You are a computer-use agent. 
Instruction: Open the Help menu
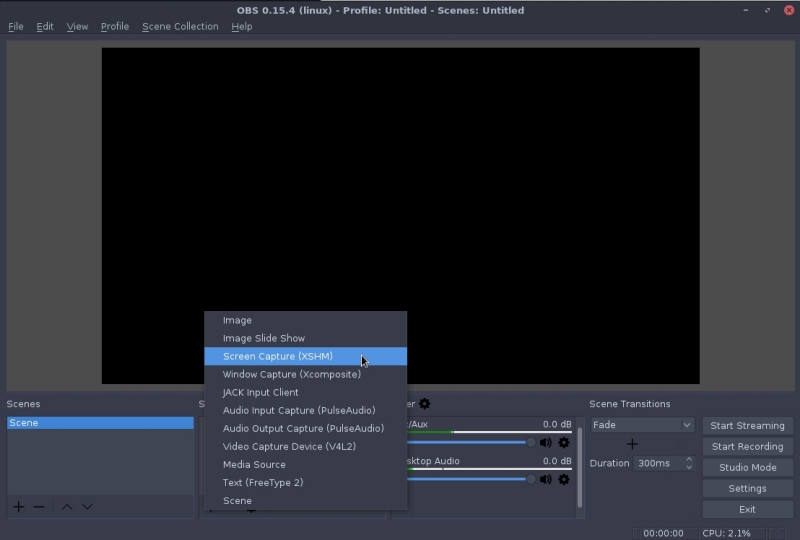click(242, 27)
